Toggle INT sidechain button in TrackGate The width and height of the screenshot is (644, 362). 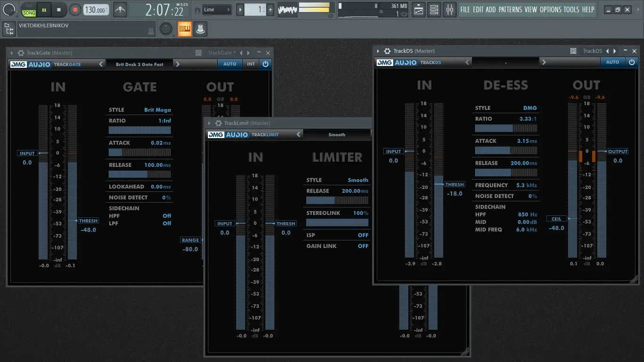(251, 64)
